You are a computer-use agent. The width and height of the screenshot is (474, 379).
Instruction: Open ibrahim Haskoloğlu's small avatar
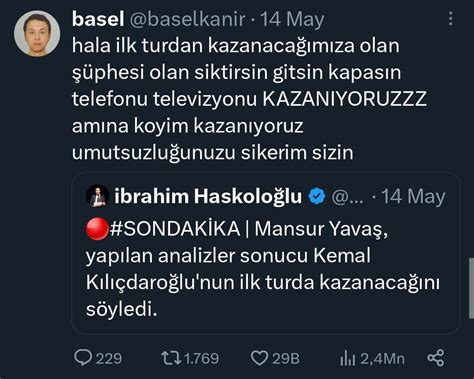pyautogui.click(x=98, y=196)
